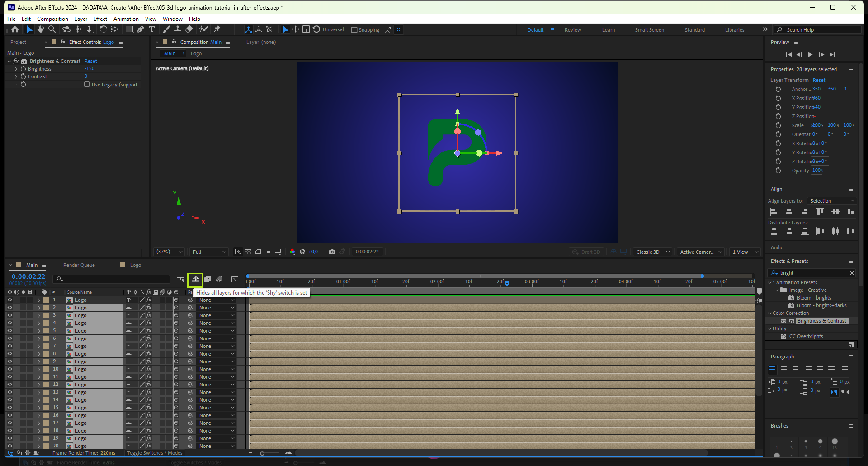Play the composition preview
This screenshot has width=868, height=466.
pyautogui.click(x=810, y=54)
